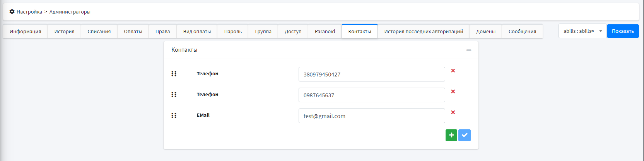
Task: Click the EMail input field
Action: [x=371, y=116]
